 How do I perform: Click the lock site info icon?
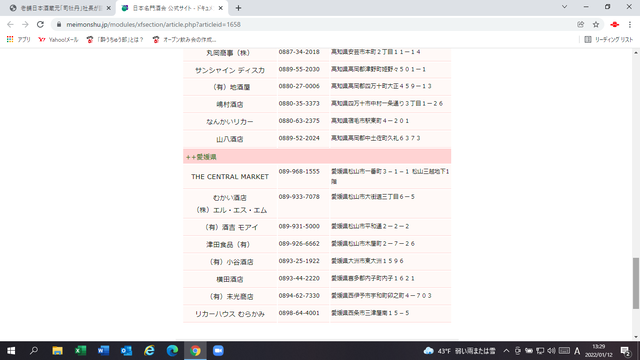pos(59,24)
